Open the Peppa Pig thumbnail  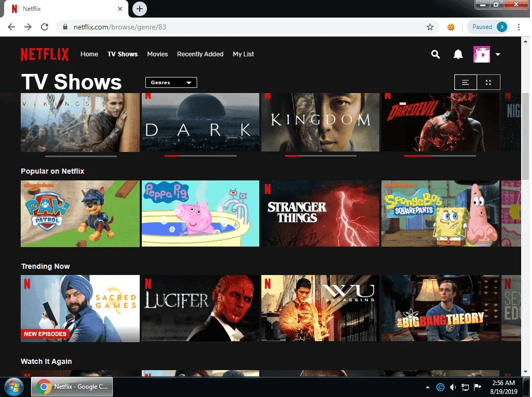[x=200, y=213]
